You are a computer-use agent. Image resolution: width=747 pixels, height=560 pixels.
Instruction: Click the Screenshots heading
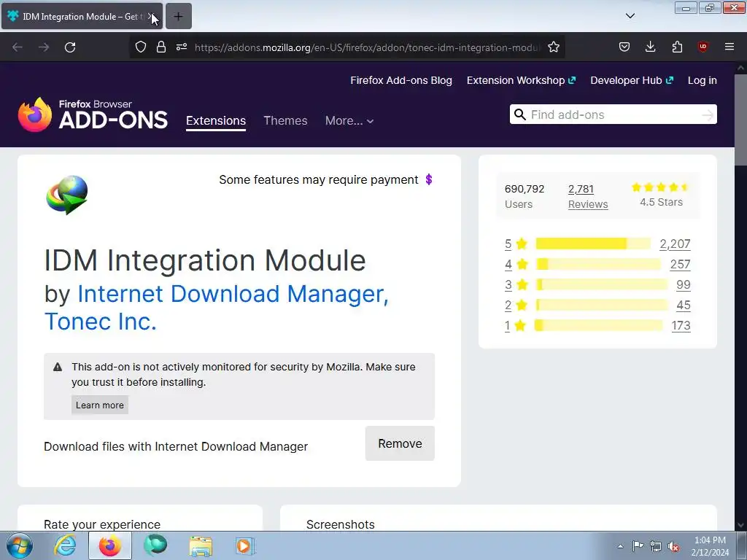340,524
